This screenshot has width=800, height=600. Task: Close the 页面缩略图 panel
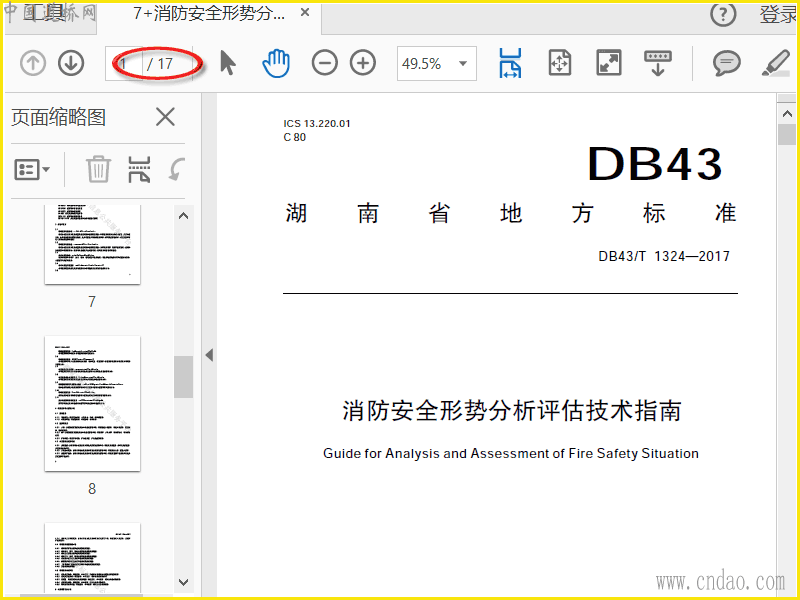pos(165,117)
